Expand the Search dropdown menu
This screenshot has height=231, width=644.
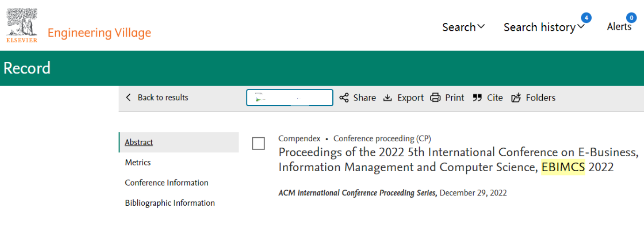[x=463, y=27]
